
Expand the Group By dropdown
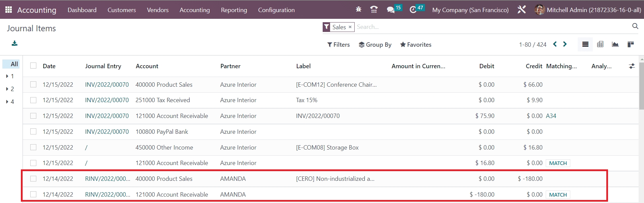375,45
